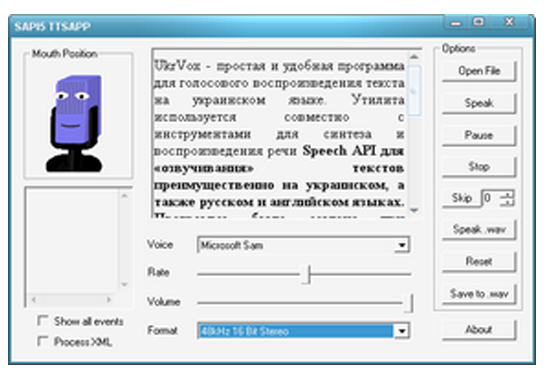Image resolution: width=547 pixels, height=380 pixels.
Task: Expand the Voice dropdown showing Microsoft Sam
Action: 402,245
